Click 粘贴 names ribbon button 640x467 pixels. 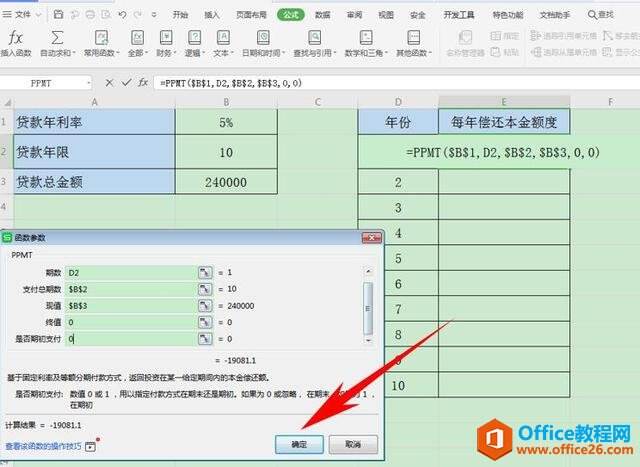pos(504,52)
